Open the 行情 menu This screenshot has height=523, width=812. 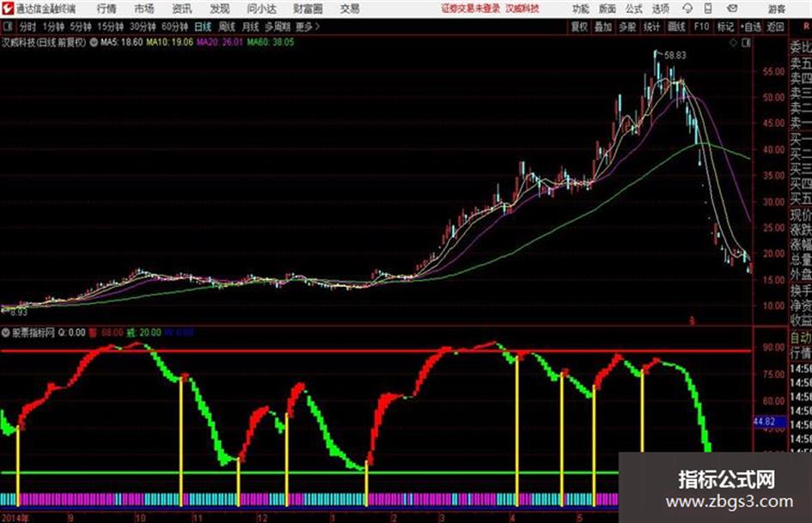(107, 9)
